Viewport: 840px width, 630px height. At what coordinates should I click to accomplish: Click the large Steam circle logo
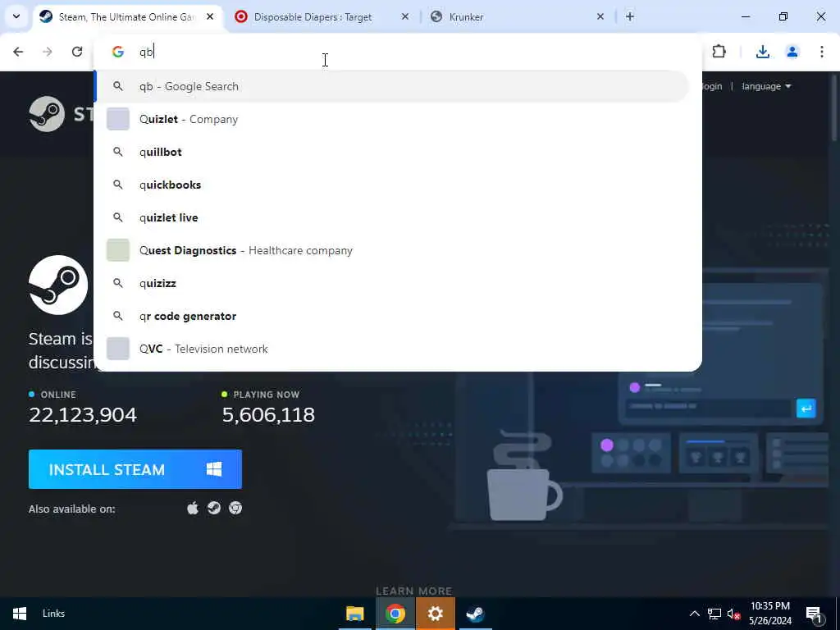click(58, 285)
